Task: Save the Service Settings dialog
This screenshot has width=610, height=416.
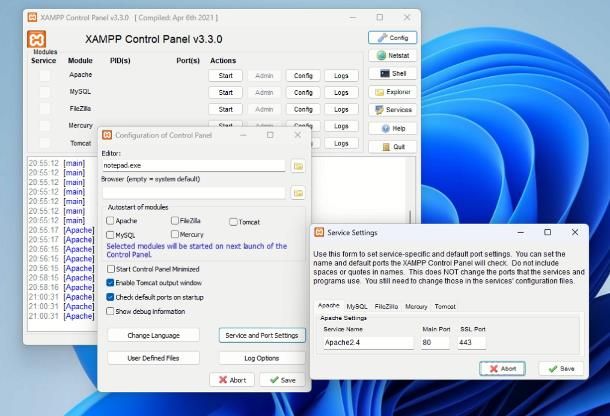Action: tap(561, 369)
